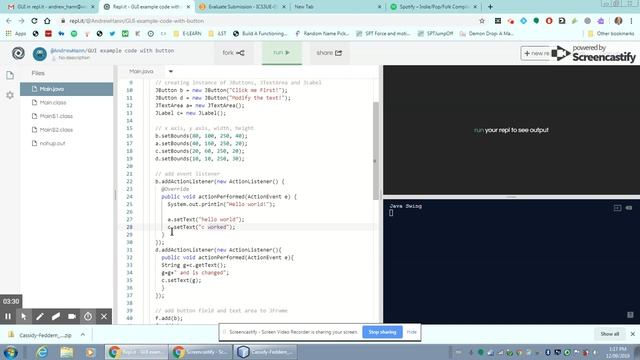Open the Chrome three-dot menu
Viewport: 640px width, 360px height.
pyautogui.click(x=631, y=21)
